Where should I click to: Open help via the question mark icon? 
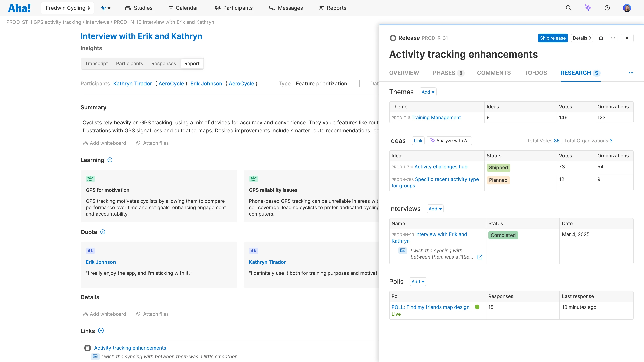pos(607,8)
